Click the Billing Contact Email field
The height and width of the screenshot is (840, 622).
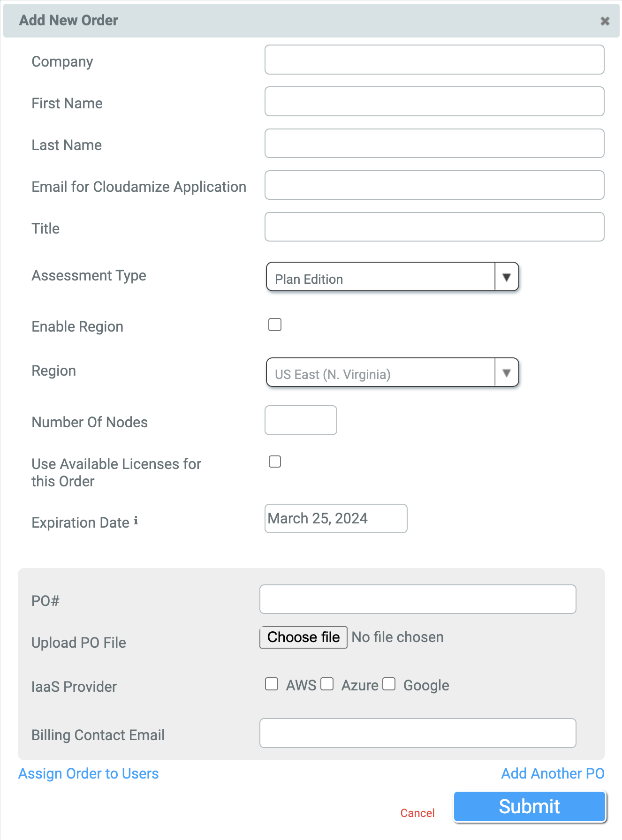417,733
